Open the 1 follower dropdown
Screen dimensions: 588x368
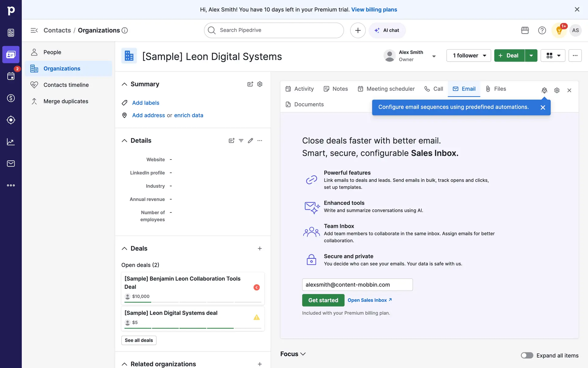tap(469, 56)
